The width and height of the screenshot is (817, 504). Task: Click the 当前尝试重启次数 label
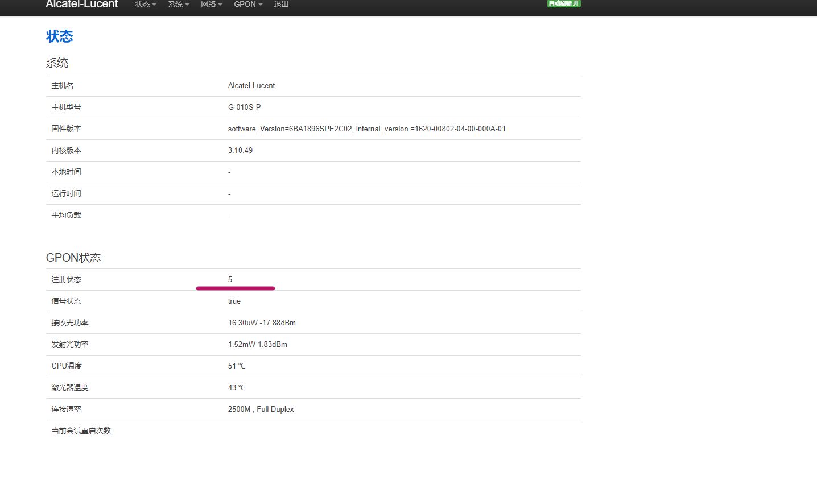(81, 431)
